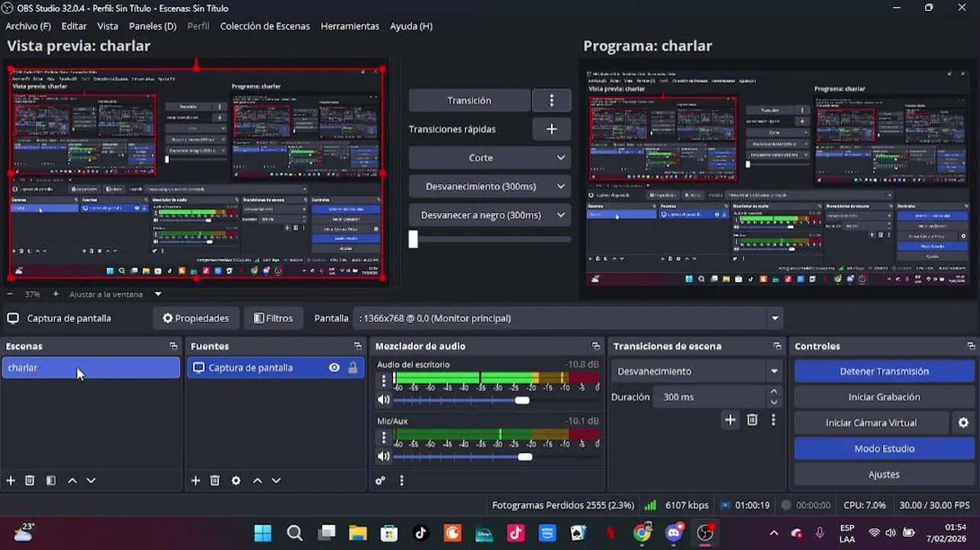Screen dimensions: 980x550
Task: Open Archivo (F) menu
Action: tap(28, 26)
